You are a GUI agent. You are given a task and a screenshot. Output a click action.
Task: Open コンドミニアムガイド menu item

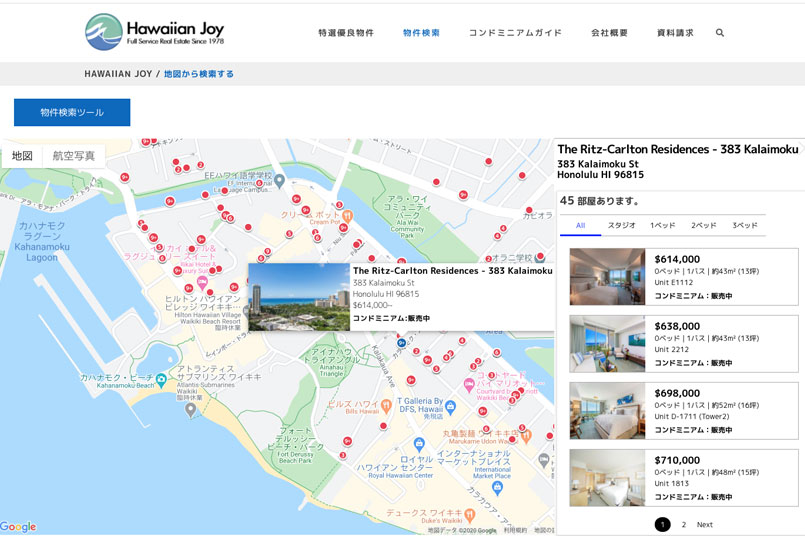point(515,33)
